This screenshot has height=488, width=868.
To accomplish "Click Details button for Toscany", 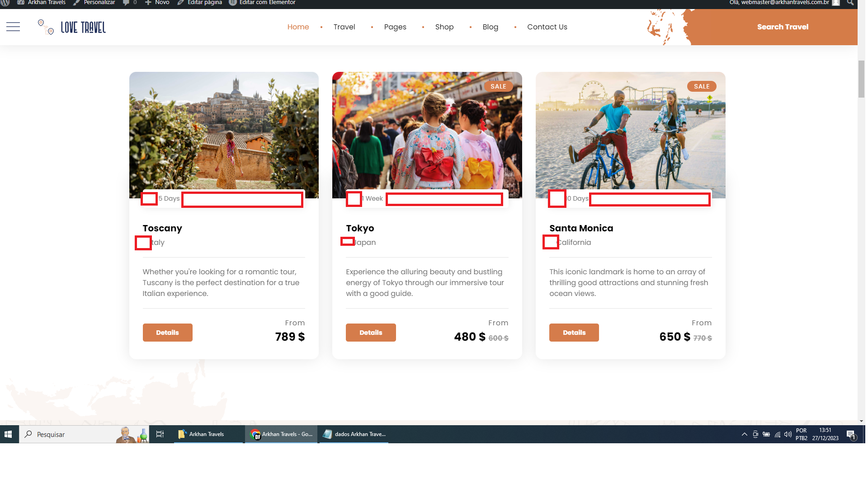I will pyautogui.click(x=167, y=333).
